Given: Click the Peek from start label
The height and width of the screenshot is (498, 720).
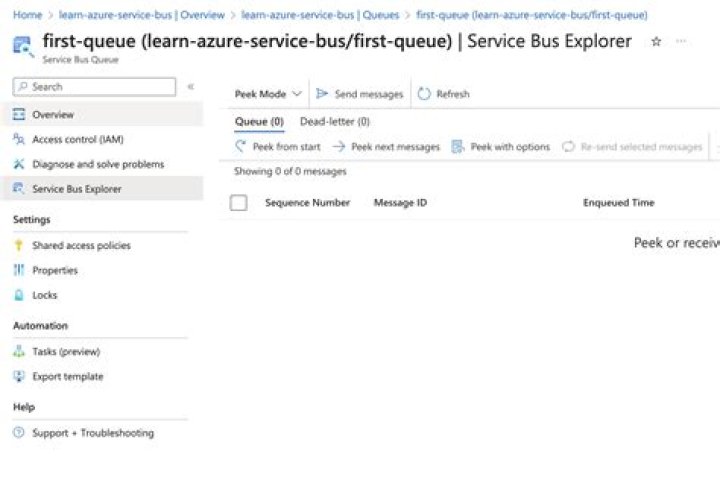Looking at the screenshot, I should [287, 147].
